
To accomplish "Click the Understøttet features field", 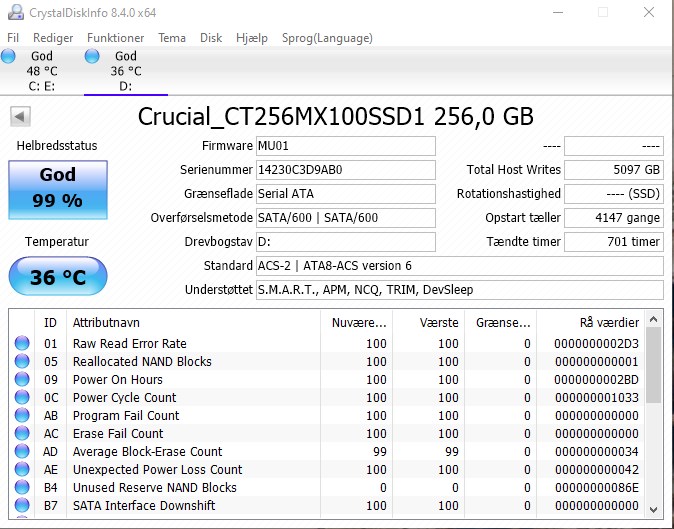I will tap(460, 290).
